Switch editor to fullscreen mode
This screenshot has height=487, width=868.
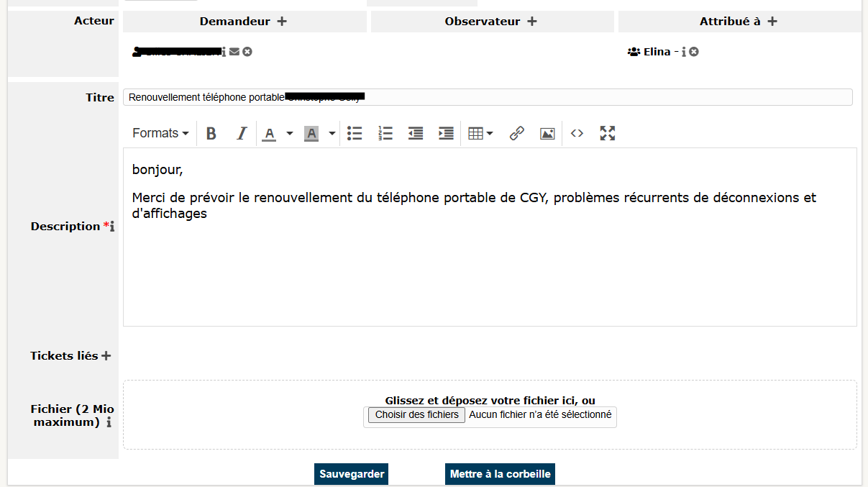pyautogui.click(x=608, y=133)
